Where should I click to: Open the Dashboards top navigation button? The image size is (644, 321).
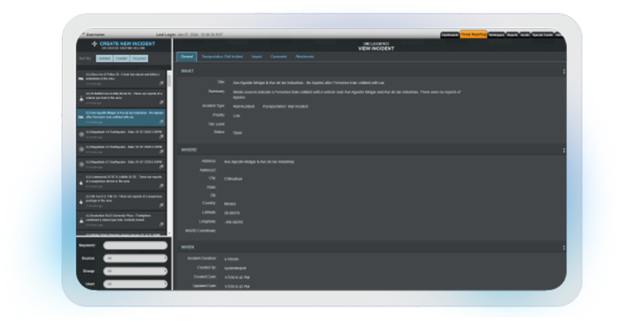point(450,34)
